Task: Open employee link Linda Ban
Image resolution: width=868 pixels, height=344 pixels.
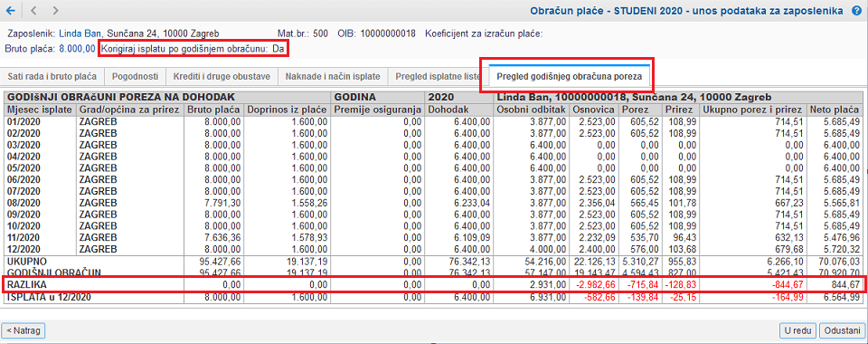Action: [81, 33]
